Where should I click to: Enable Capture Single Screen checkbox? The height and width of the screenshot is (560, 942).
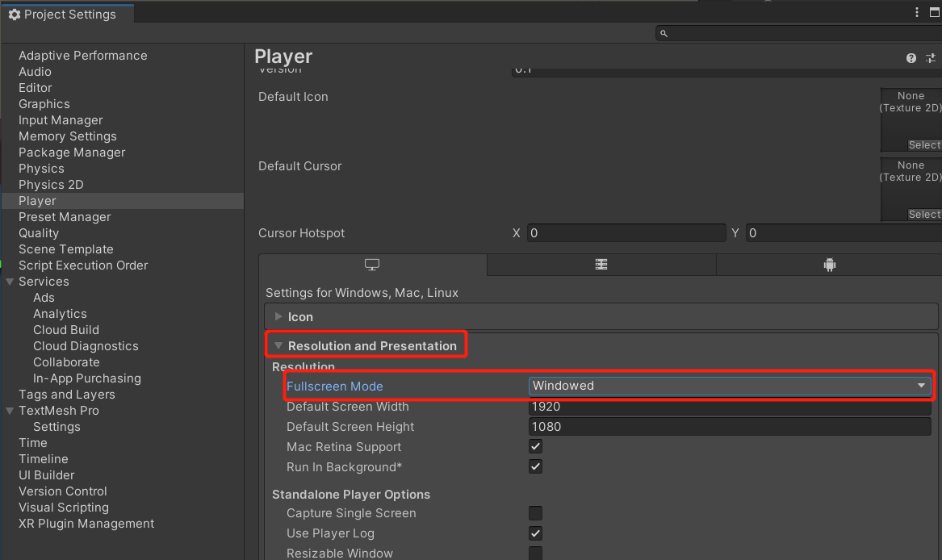click(x=535, y=513)
